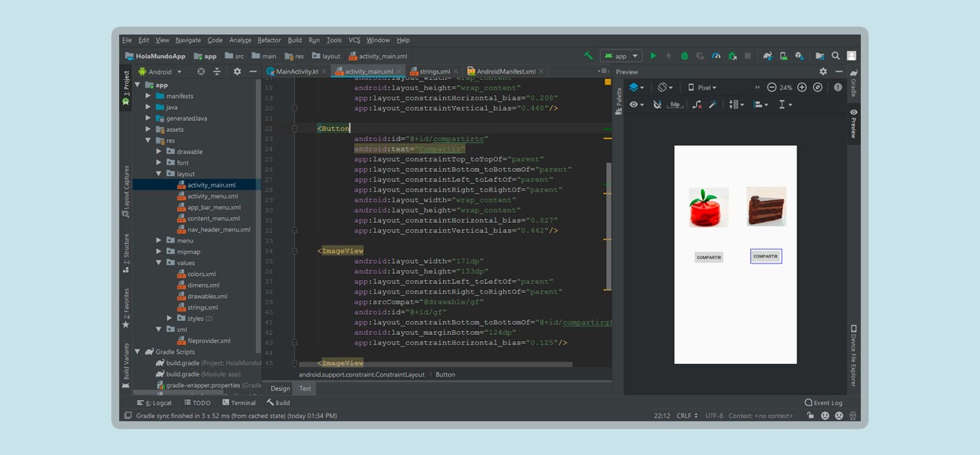Select colors.xml file in values

[x=201, y=274]
